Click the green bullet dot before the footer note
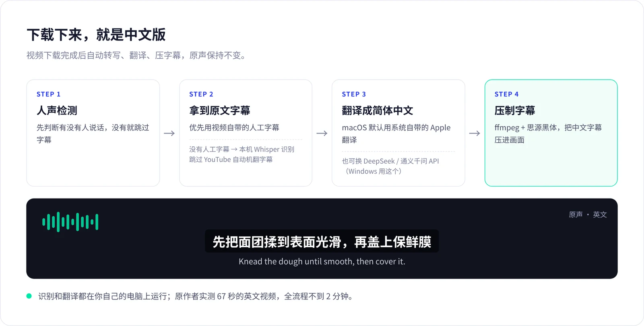644x326 pixels. tap(29, 296)
